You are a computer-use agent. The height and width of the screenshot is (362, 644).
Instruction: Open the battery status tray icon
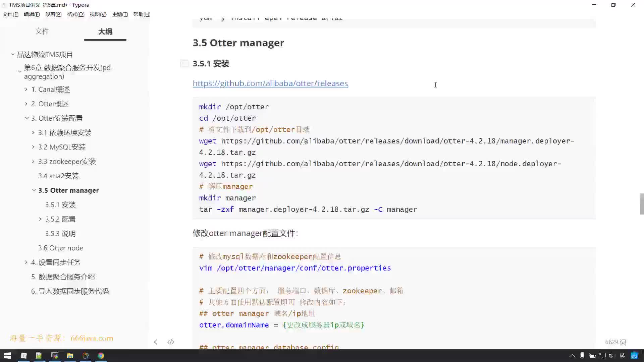point(592,356)
